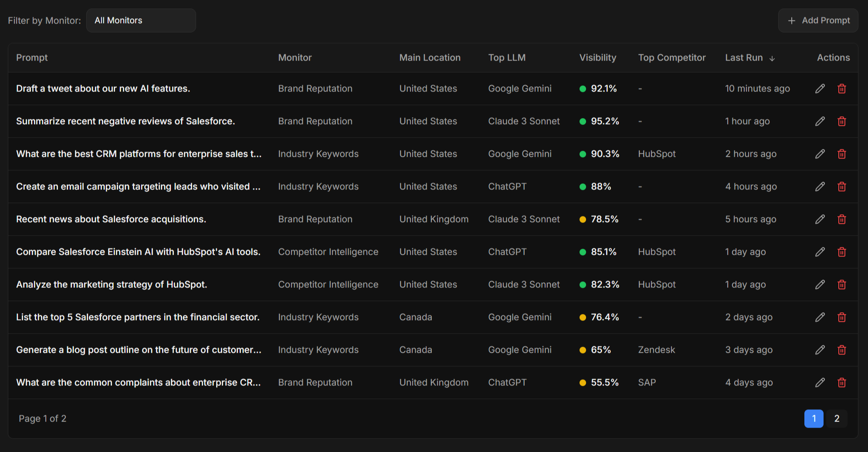Image resolution: width=868 pixels, height=452 pixels.
Task: Click 'Summarize recent negative reviews of Salesforce.'
Action: [125, 121]
